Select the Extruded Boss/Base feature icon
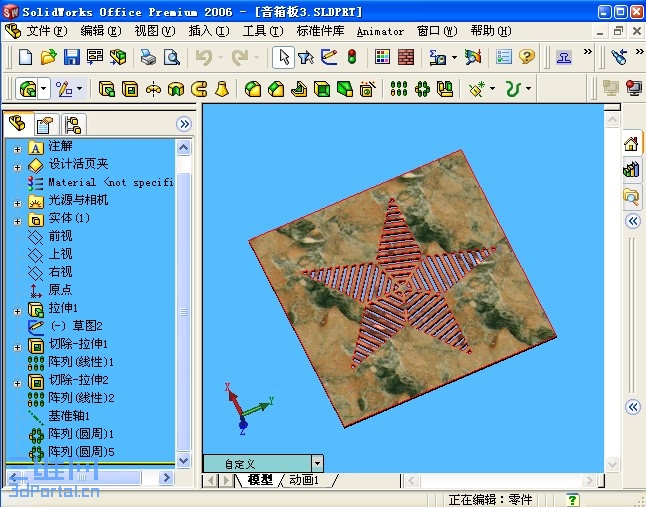This screenshot has height=507, width=646. (107, 89)
